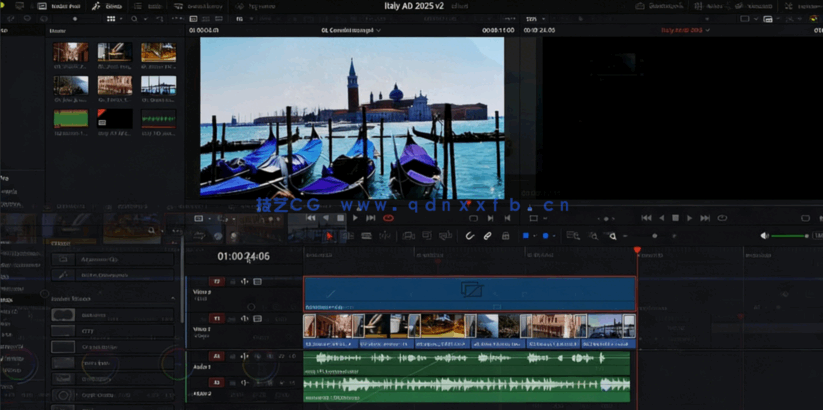
Task: Select the first orange interior clip thumbnail
Action: click(70, 52)
